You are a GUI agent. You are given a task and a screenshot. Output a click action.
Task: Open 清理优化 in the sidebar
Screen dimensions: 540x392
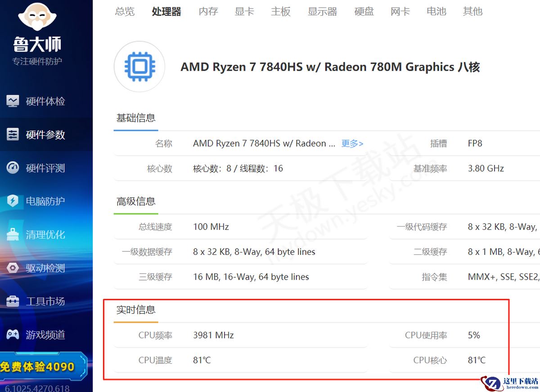point(45,234)
